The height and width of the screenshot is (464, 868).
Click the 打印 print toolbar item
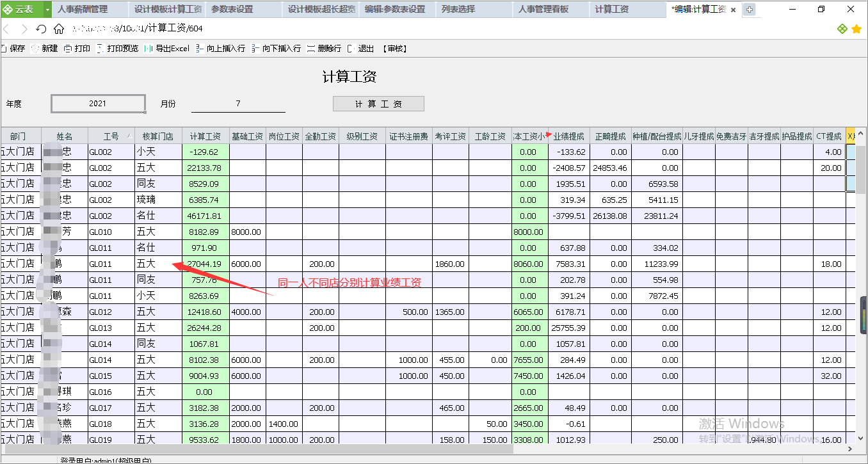[x=77, y=49]
